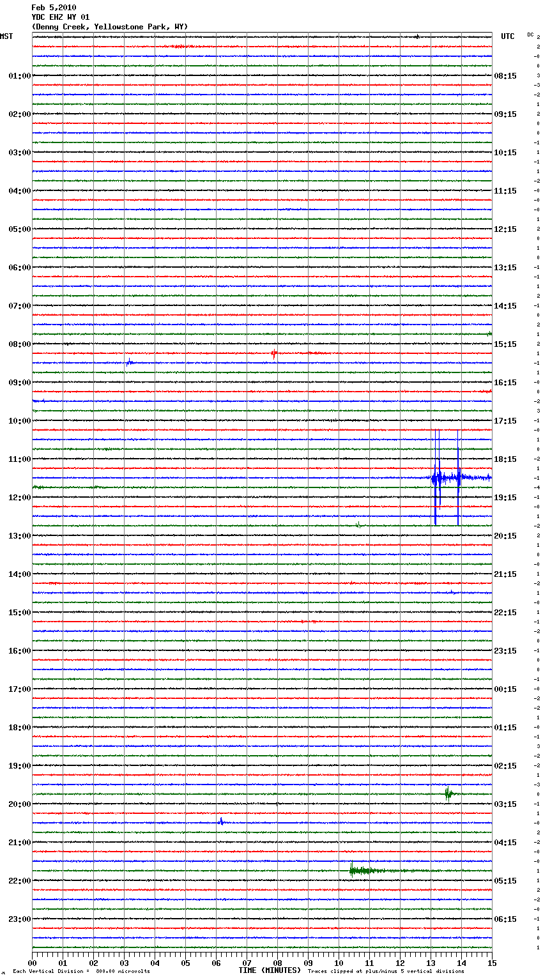Click the 08:15 UTC time label
Screen dimensions: 543x980
tap(505, 76)
